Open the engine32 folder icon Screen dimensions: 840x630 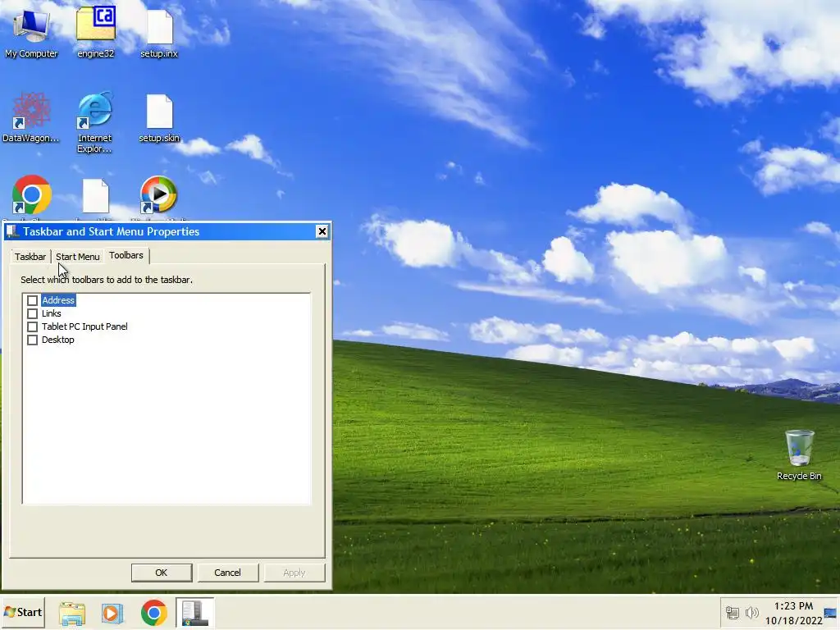coord(96,31)
